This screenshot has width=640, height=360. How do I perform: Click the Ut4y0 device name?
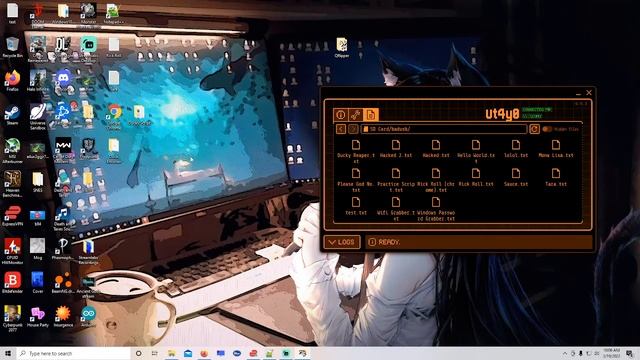pyautogui.click(x=502, y=114)
